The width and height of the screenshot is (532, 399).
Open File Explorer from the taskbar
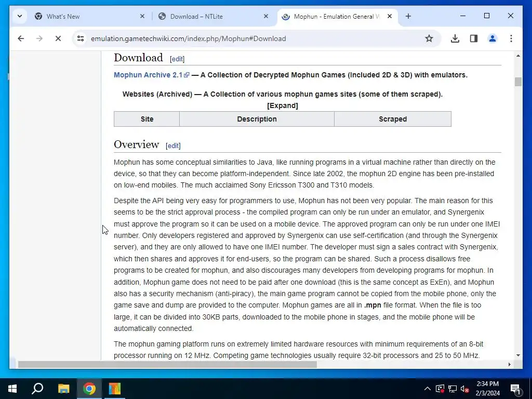coord(63,389)
